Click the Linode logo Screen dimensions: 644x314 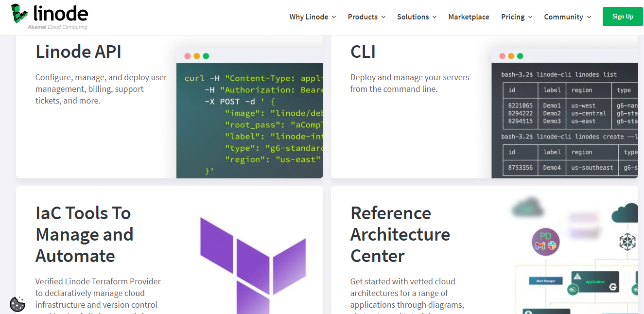click(50, 17)
